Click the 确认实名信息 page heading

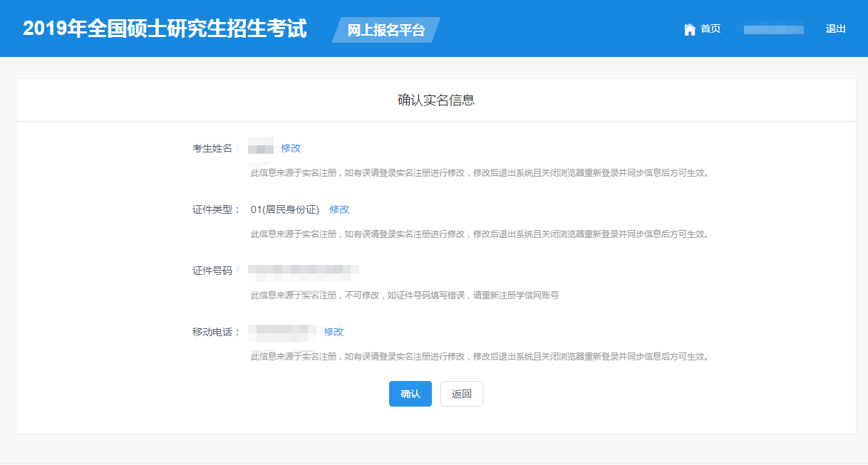435,100
